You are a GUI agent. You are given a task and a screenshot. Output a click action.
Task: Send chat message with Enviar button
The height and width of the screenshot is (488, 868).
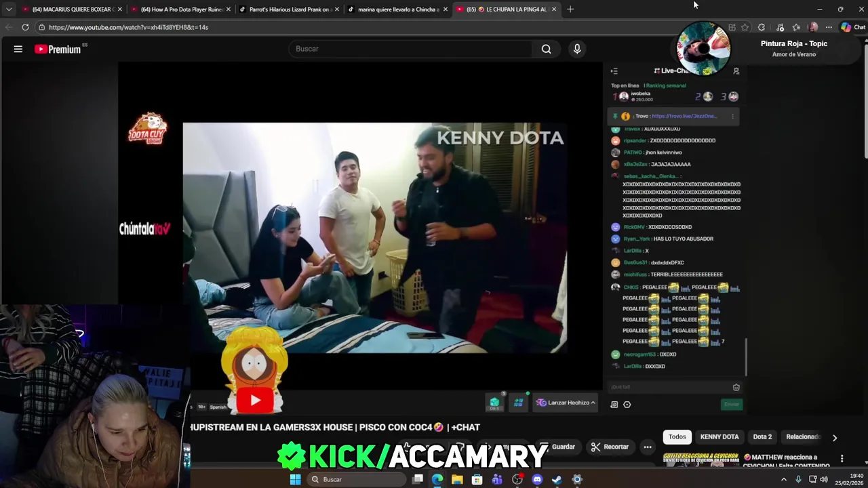click(732, 404)
